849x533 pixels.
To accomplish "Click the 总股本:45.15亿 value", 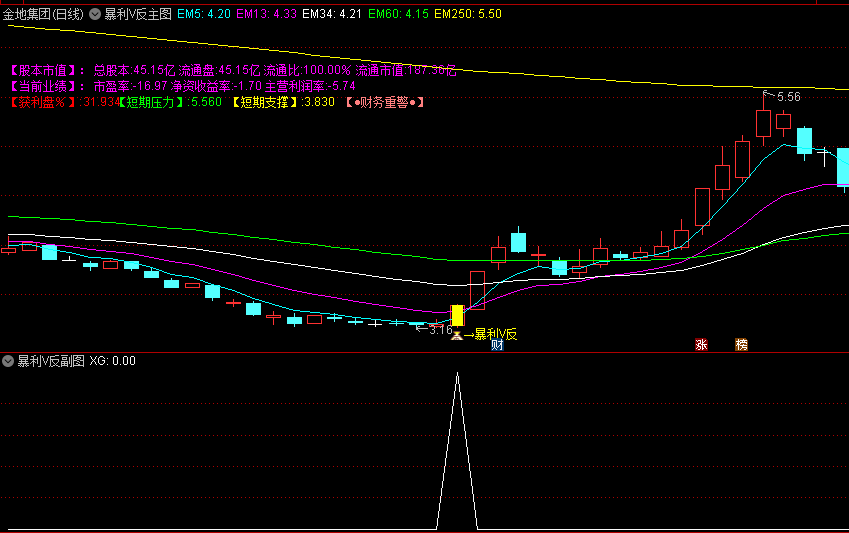I will (x=135, y=70).
